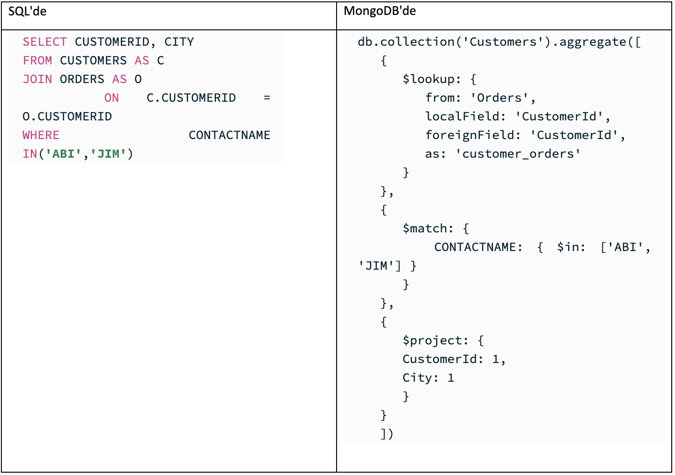Click the 'Orders' value in from field
Screen dimensions: 675x475
pyautogui.click(x=507, y=98)
